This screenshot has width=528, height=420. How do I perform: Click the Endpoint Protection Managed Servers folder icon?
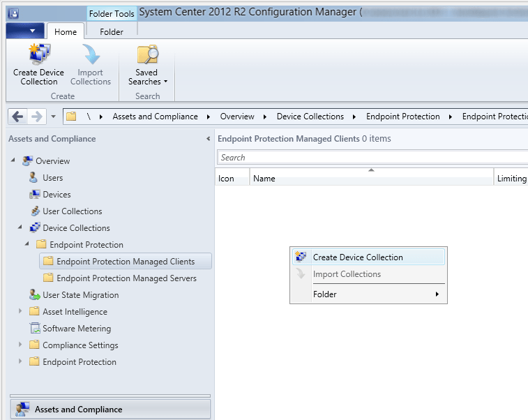tap(48, 278)
